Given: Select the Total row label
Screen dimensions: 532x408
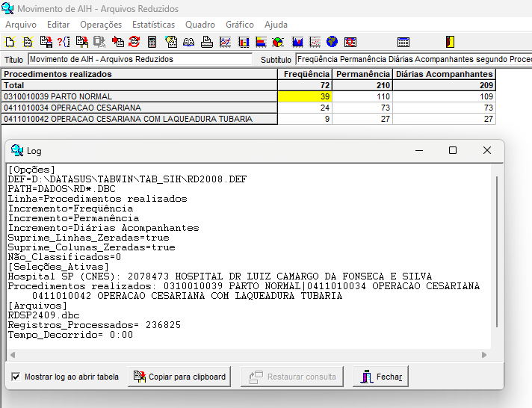Looking at the screenshot, I should tap(140, 85).
